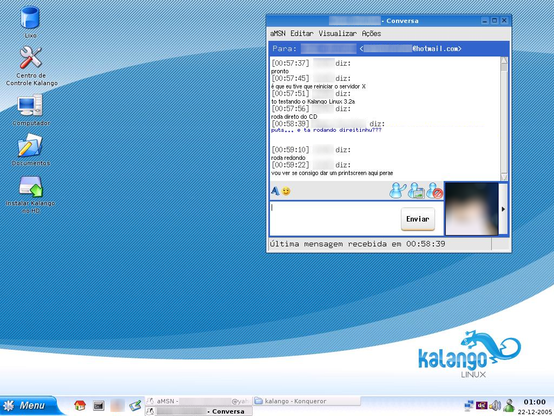Viewport: 554px width, 416px height.
Task: Click the block contact icon
Action: pos(434,191)
